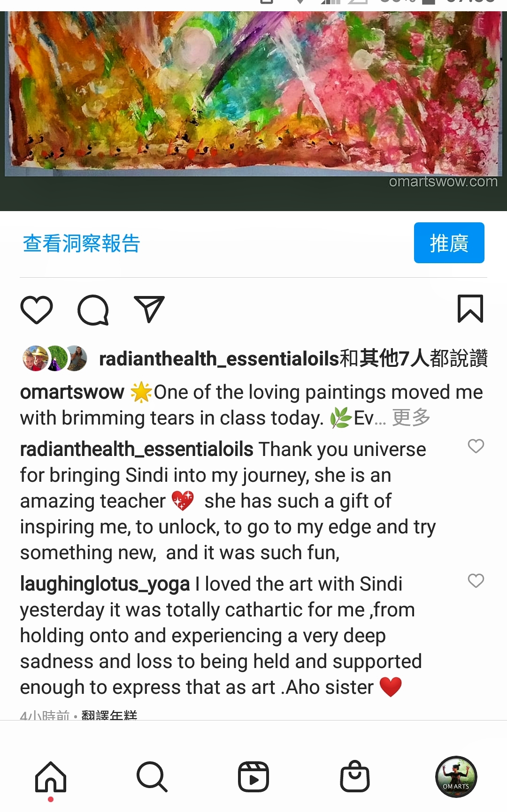Tap 翻譯年糕 see translation link
Viewport: 507px width, 812px height.
tap(109, 715)
